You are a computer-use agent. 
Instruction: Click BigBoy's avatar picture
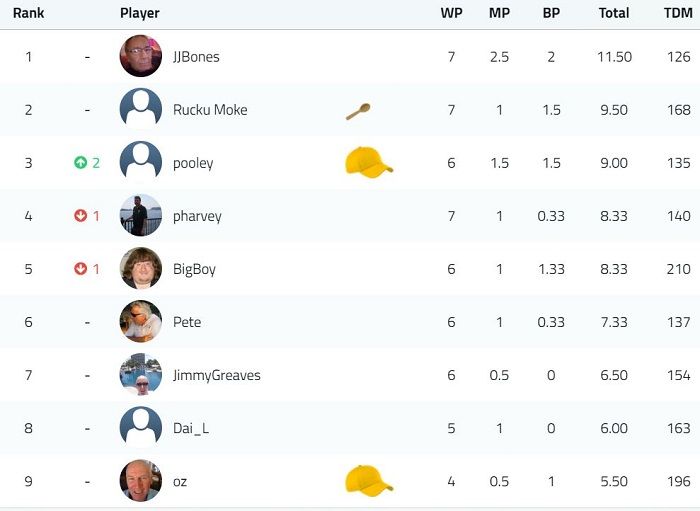tap(141, 269)
